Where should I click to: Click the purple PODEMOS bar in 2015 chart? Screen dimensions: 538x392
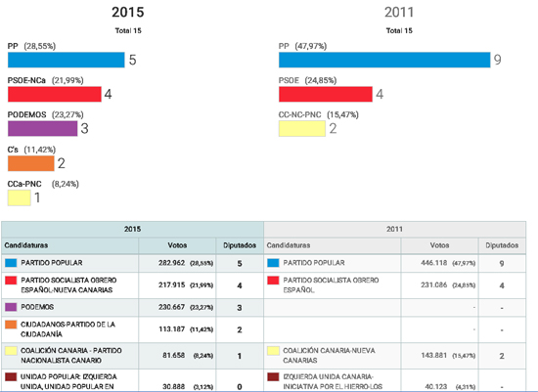tap(42, 129)
